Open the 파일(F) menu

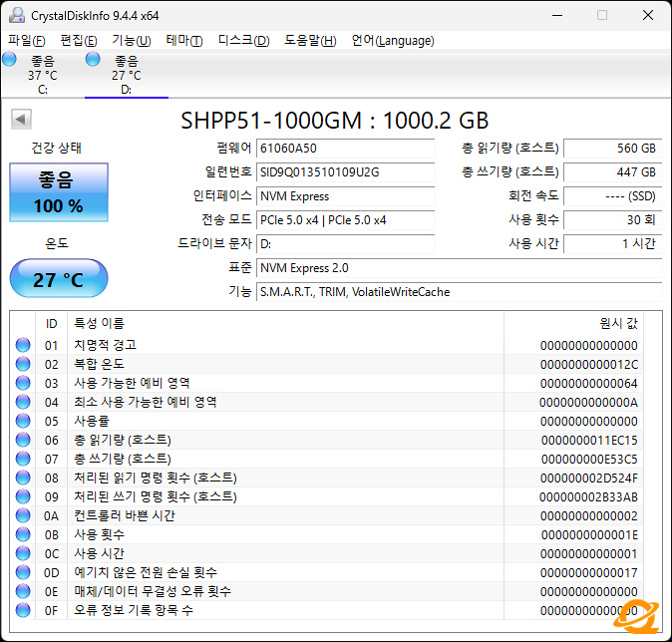click(27, 40)
